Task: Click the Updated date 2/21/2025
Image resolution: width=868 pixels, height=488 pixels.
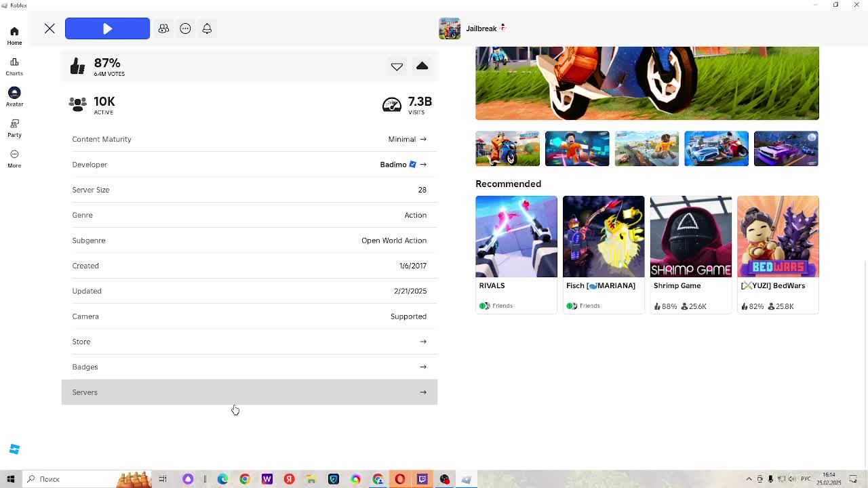Action: point(410,291)
